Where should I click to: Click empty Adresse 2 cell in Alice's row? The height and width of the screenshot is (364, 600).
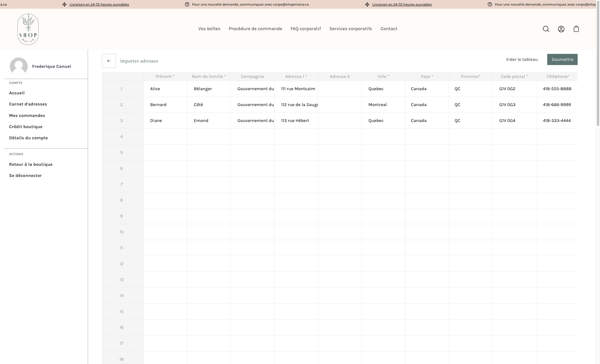coord(340,89)
